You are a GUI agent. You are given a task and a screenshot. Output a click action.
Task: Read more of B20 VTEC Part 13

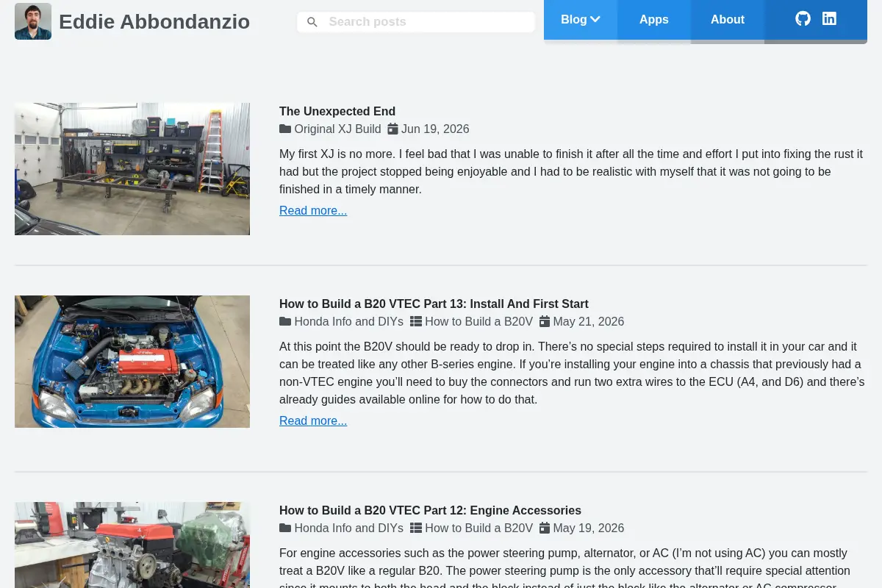[x=313, y=420]
